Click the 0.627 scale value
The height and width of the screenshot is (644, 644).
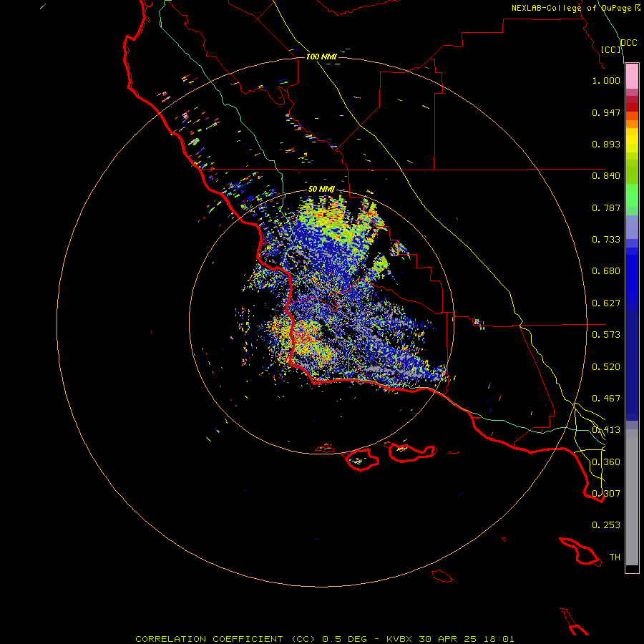click(606, 303)
